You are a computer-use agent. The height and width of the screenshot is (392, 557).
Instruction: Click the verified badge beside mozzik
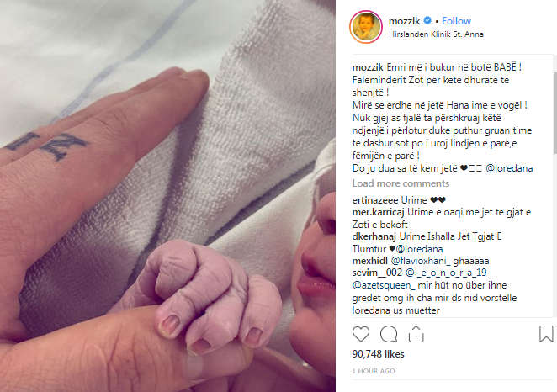click(427, 20)
